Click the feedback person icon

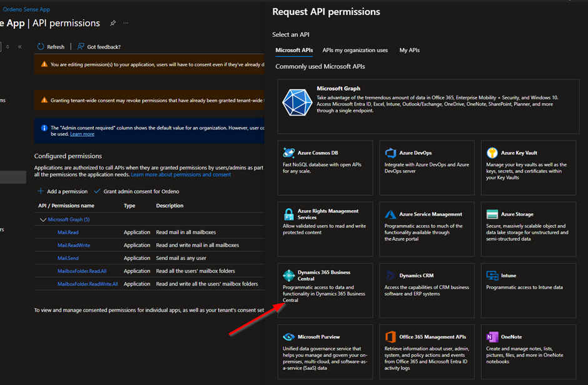click(x=80, y=46)
